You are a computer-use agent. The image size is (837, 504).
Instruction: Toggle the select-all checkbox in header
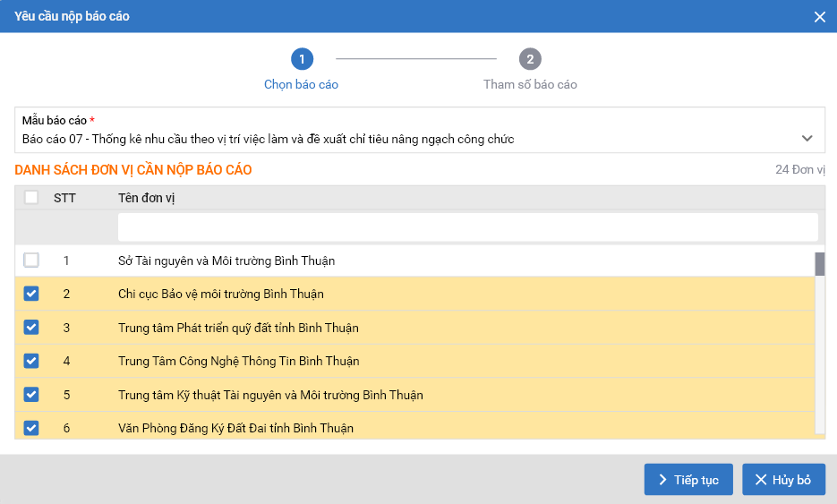pyautogui.click(x=31, y=198)
